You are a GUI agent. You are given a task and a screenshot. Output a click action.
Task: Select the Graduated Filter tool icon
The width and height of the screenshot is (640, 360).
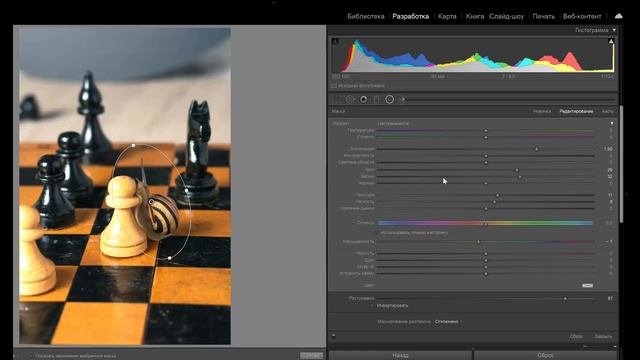pos(376,100)
